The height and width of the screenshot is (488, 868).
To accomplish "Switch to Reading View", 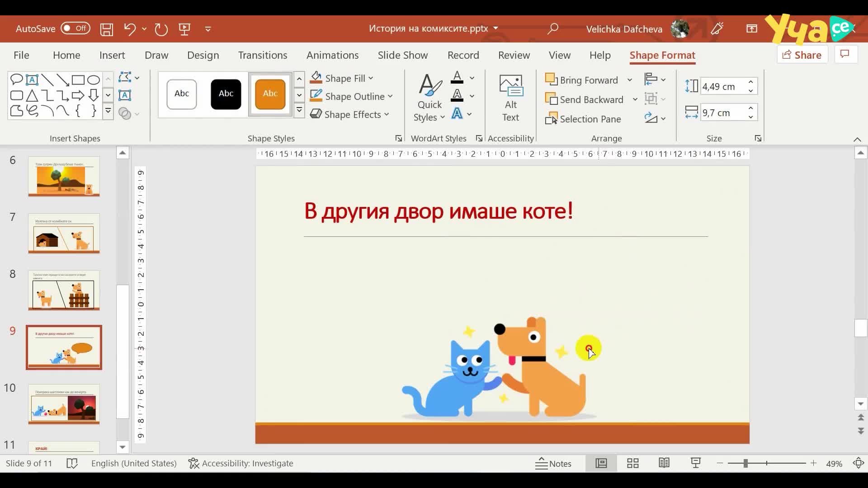I will pos(664,463).
